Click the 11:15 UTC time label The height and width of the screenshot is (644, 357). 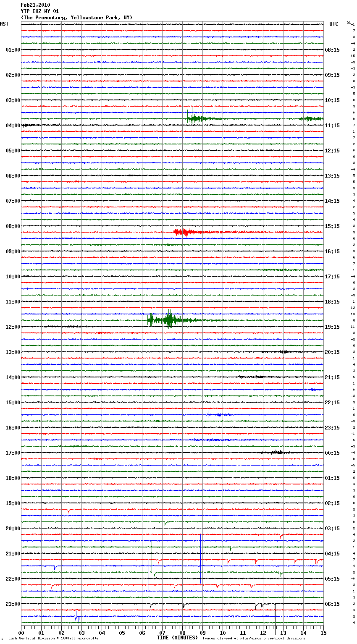332,126
